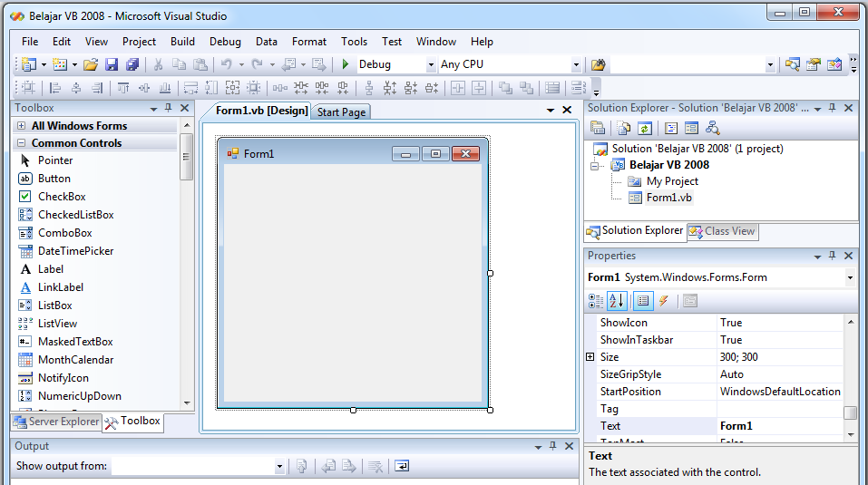The width and height of the screenshot is (868, 485).
Task: Open the Form1 object selector dropdown
Action: [850, 277]
